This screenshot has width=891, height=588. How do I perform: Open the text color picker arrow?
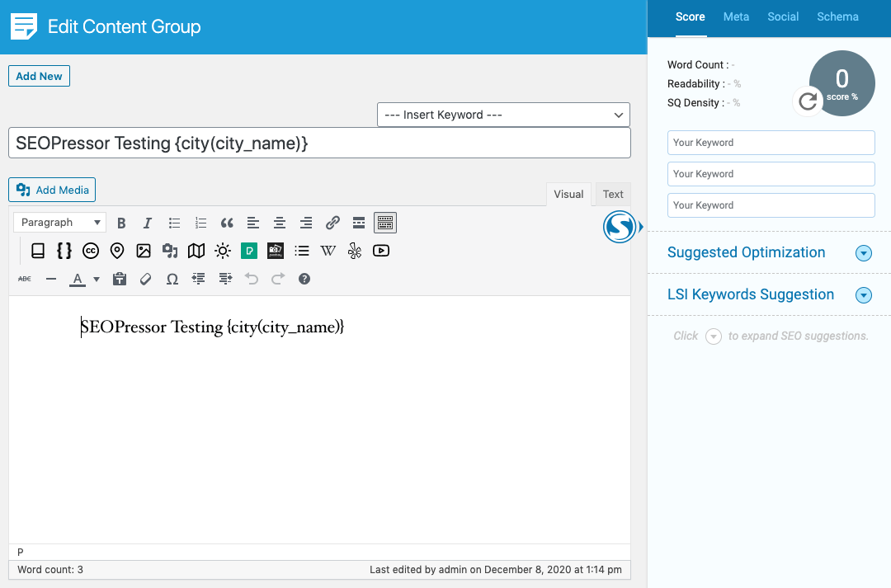97,279
